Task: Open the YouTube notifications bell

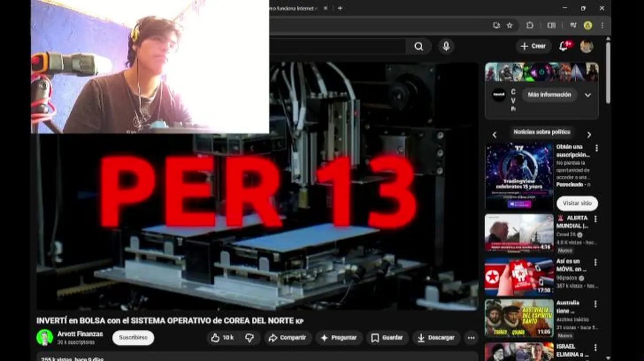Action: point(564,46)
